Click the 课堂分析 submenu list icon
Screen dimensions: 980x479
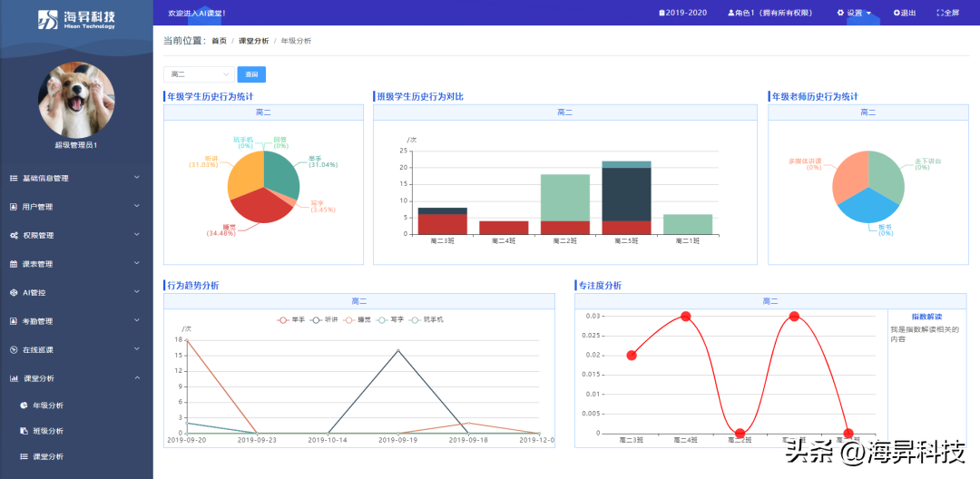(24, 456)
